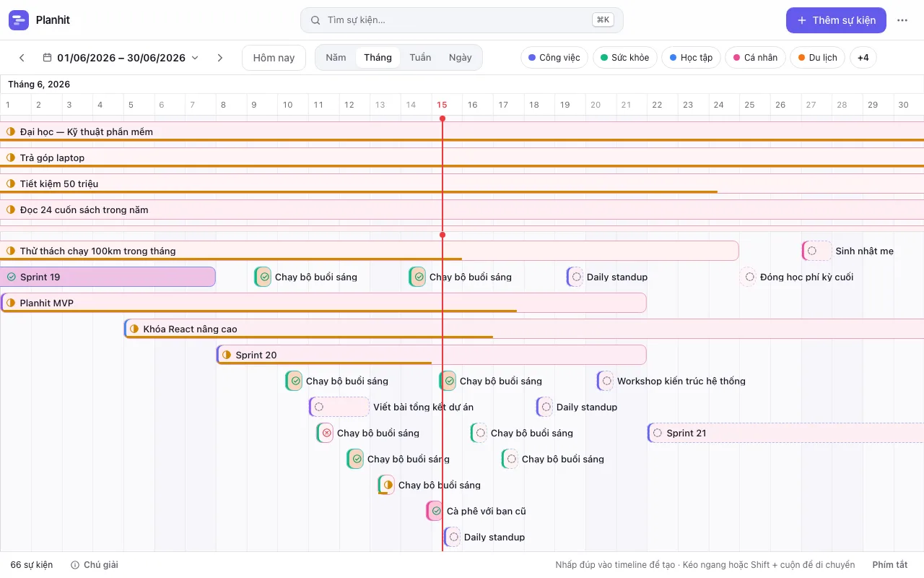This screenshot has height=578, width=924.
Task: Open the Viết bài tổng kết dự án label
Action: point(424,407)
